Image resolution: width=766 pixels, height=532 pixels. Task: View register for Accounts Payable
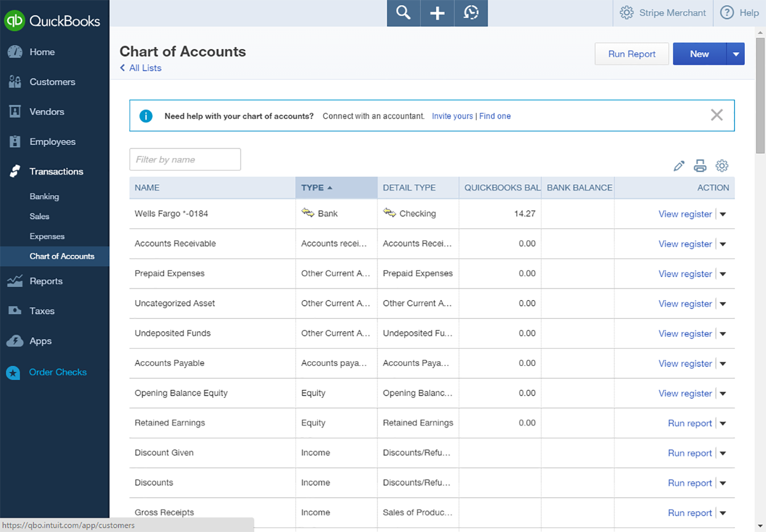click(685, 363)
